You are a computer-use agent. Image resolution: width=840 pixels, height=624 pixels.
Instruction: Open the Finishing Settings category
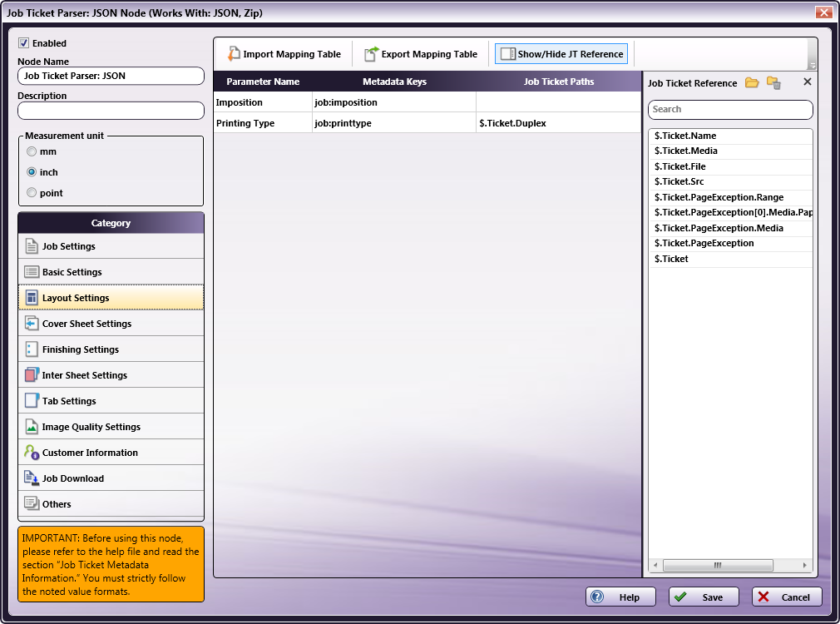click(x=111, y=349)
